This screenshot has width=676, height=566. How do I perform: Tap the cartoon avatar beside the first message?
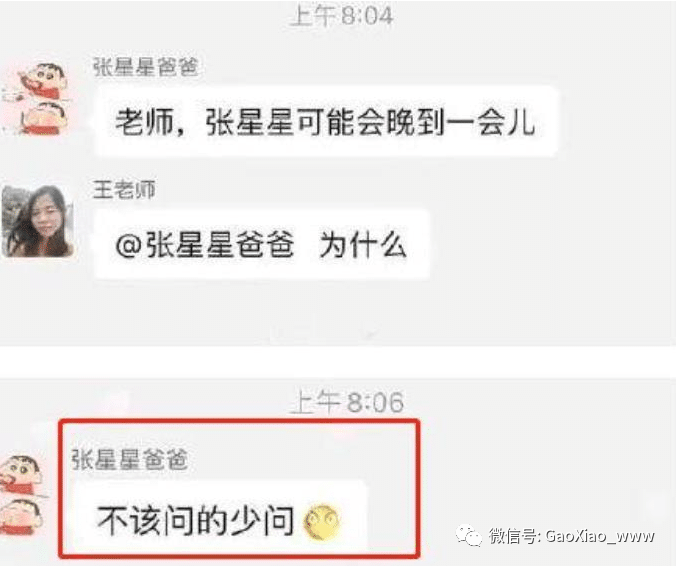[x=37, y=98]
